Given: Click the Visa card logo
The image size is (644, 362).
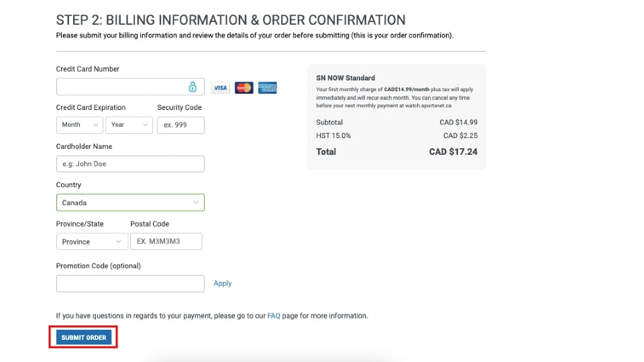Looking at the screenshot, I should point(220,88).
